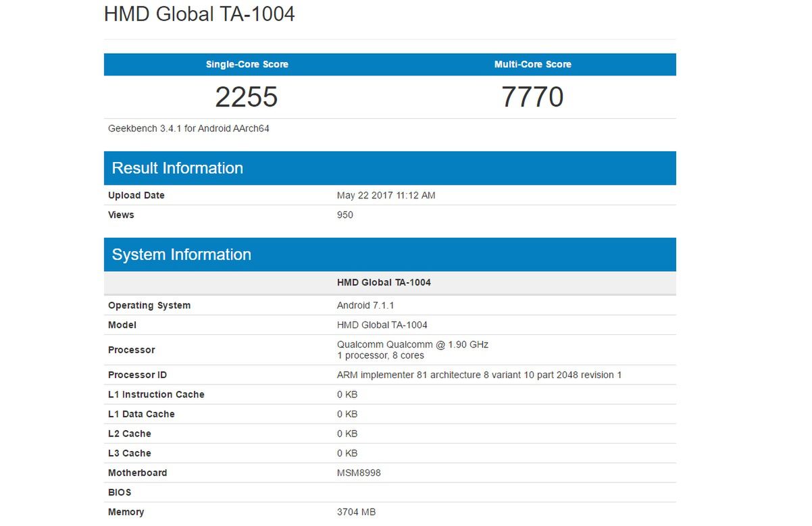
Task: Select the Single-Core Score header
Action: click(x=247, y=65)
